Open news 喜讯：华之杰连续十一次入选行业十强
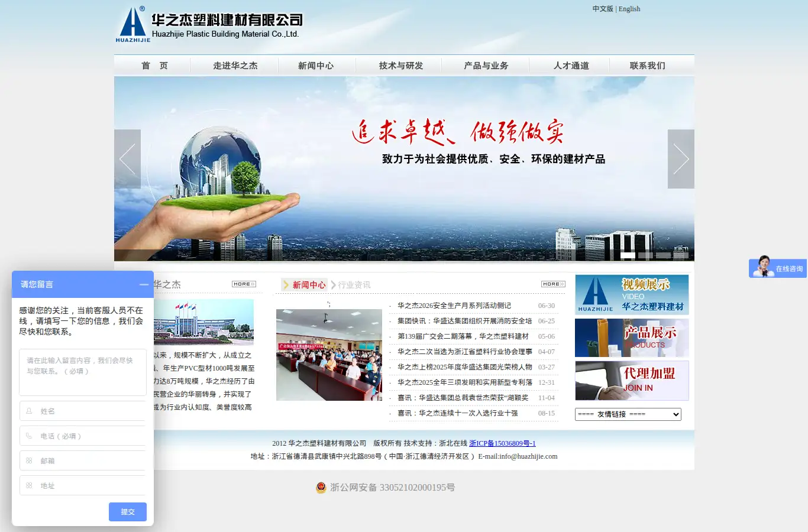 coord(458,413)
